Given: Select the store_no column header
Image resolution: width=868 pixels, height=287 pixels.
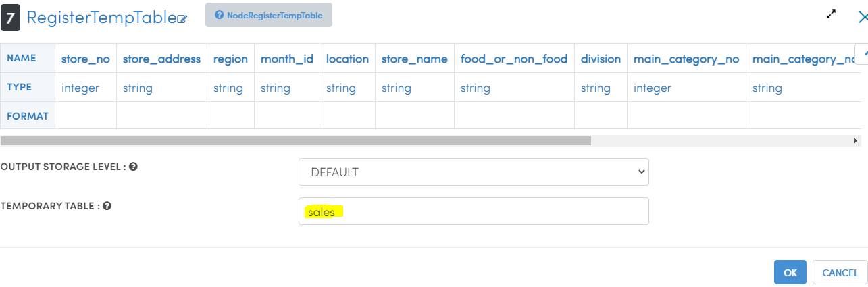Looking at the screenshot, I should pos(85,59).
